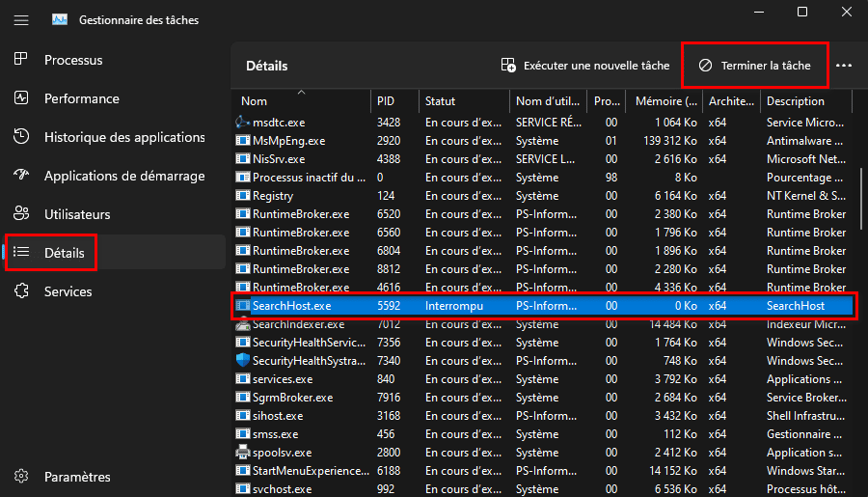Image resolution: width=868 pixels, height=497 pixels.
Task: Click Exécuter une nouvelle tâche button
Action: tap(585, 66)
